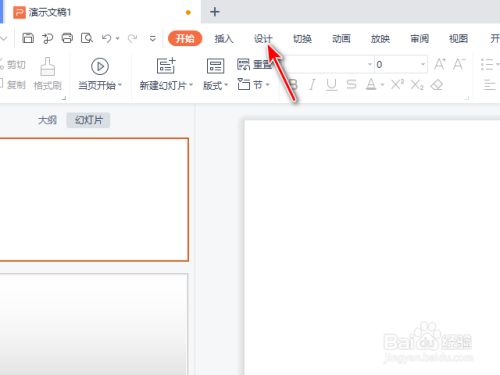This screenshot has height=375, width=500.
Task: Click the bullet list icon
Action: click(487, 64)
